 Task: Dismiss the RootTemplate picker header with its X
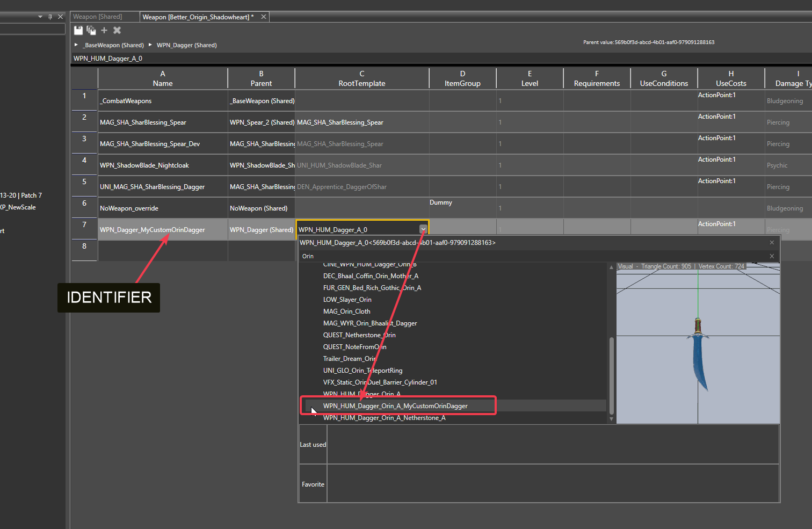click(x=772, y=243)
